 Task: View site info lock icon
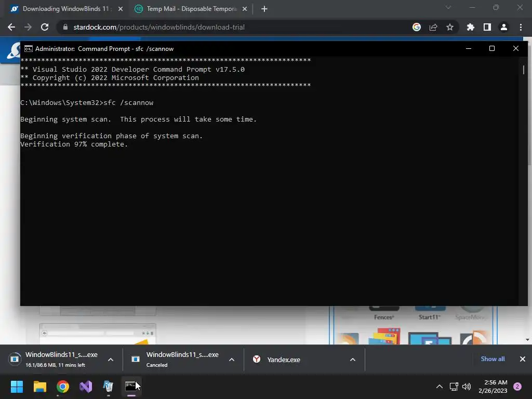(65, 27)
